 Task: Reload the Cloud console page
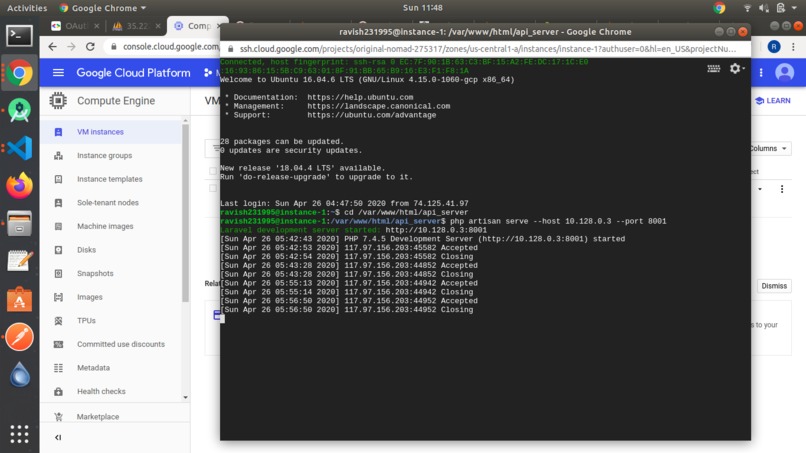tap(90, 47)
